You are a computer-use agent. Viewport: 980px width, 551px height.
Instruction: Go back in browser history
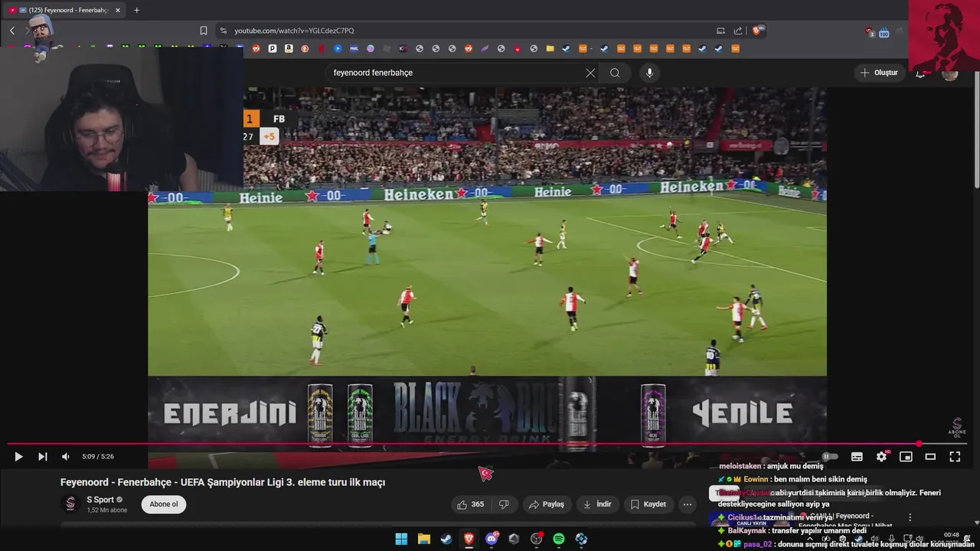tap(12, 31)
